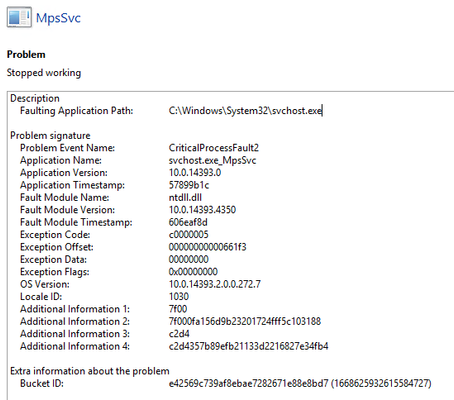
Task: Click the ntdll.dll fault module name
Action: (x=185, y=197)
